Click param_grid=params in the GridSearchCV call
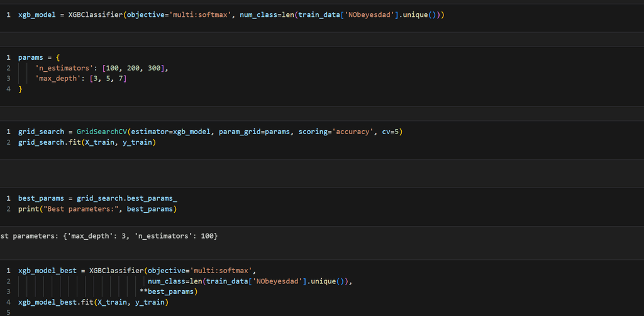The height and width of the screenshot is (316, 644). tap(254, 132)
